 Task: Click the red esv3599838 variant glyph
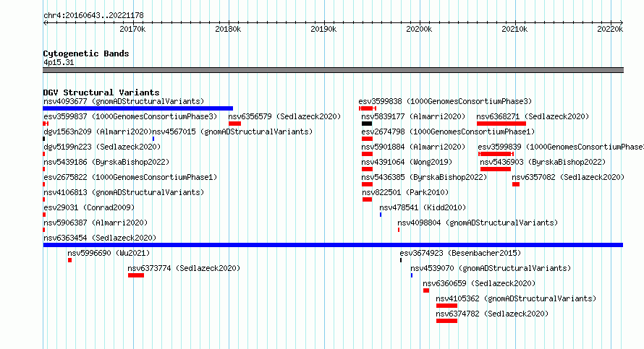[x=368, y=108]
